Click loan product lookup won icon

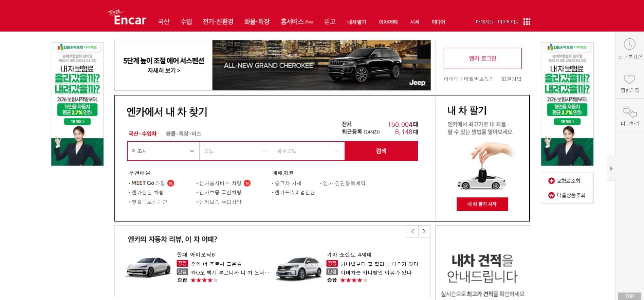(551, 195)
